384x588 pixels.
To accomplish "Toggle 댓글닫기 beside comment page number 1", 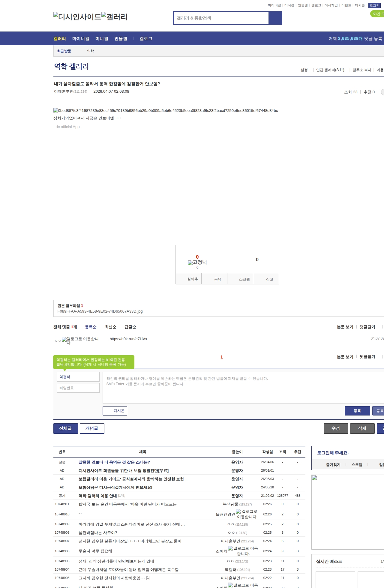I will 367,357.
